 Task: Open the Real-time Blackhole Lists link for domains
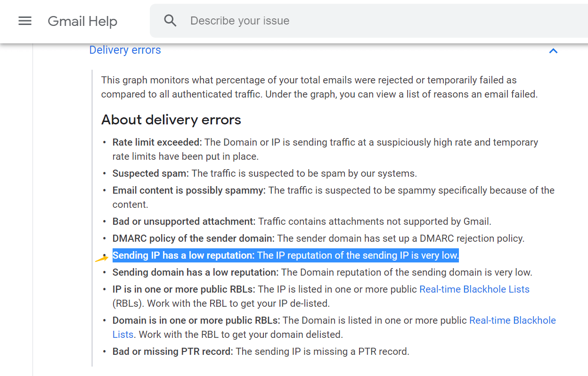point(512,320)
